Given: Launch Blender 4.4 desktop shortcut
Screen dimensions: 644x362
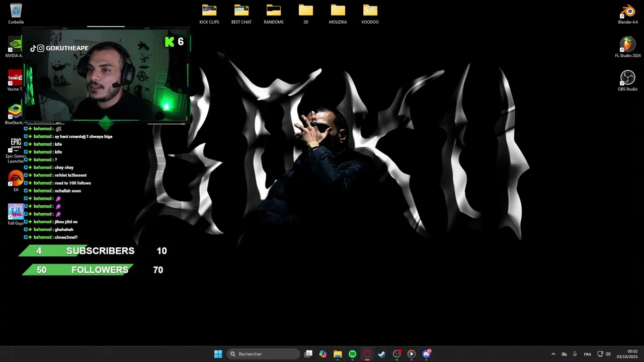Looking at the screenshot, I should click(628, 14).
